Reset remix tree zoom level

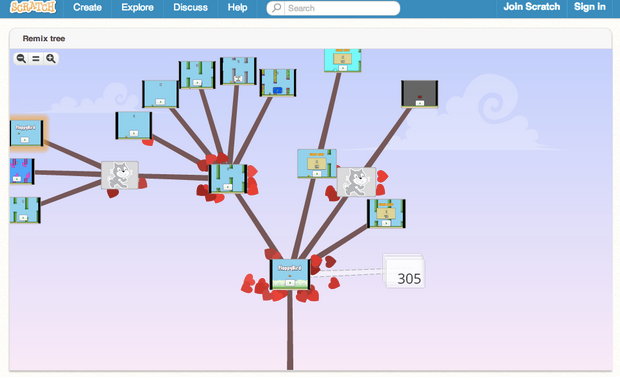tap(36, 59)
